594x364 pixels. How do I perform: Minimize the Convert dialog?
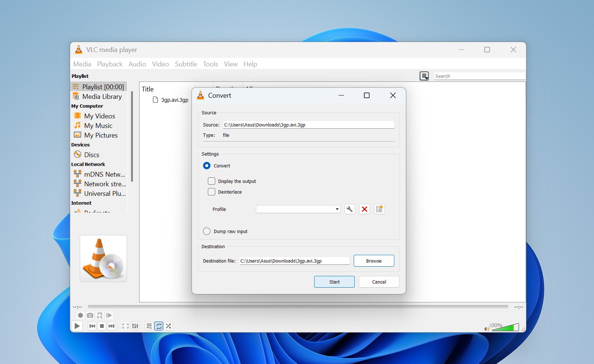(x=341, y=96)
